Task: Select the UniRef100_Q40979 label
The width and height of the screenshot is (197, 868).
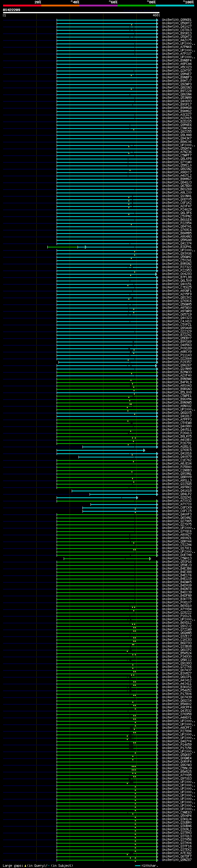Action: [177, 457]
